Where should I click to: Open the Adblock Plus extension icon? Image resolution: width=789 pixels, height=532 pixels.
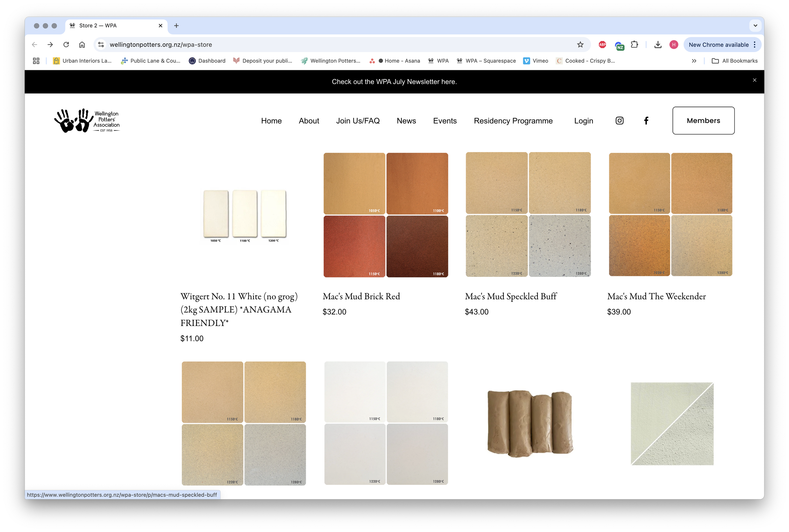coord(602,45)
